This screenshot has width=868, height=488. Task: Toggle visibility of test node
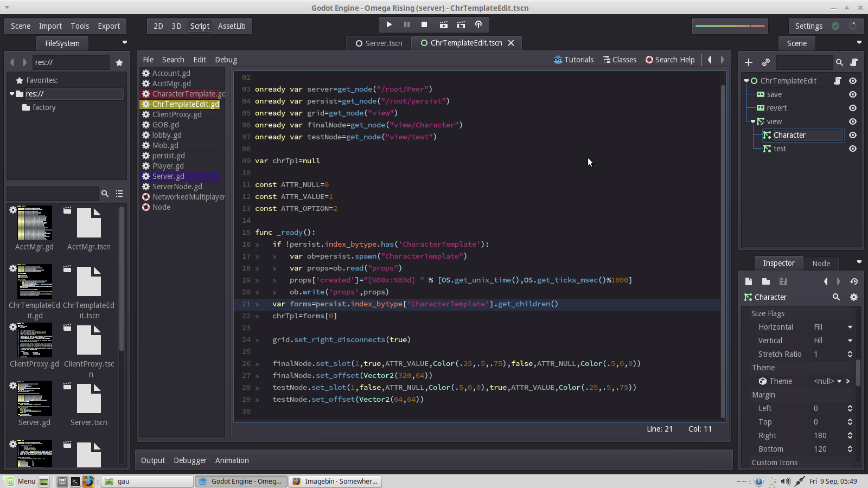click(853, 149)
